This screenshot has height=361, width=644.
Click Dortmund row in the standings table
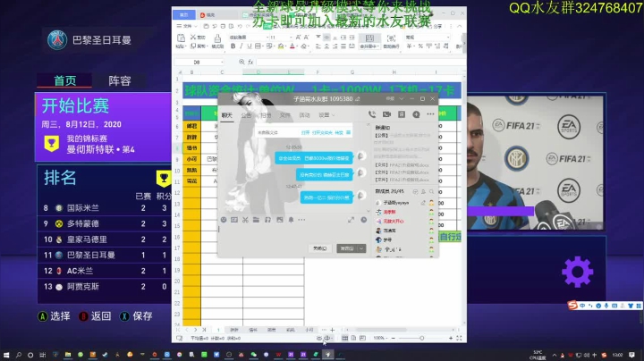pyautogui.click(x=105, y=223)
